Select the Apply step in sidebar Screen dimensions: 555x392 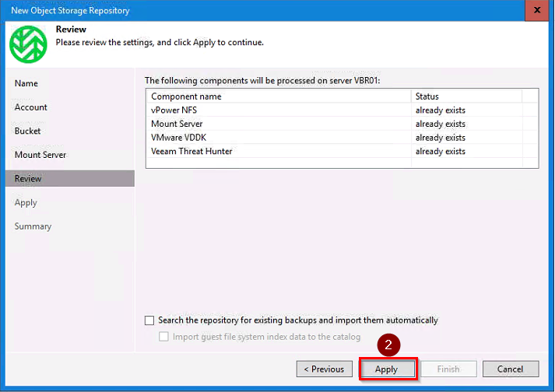point(26,203)
